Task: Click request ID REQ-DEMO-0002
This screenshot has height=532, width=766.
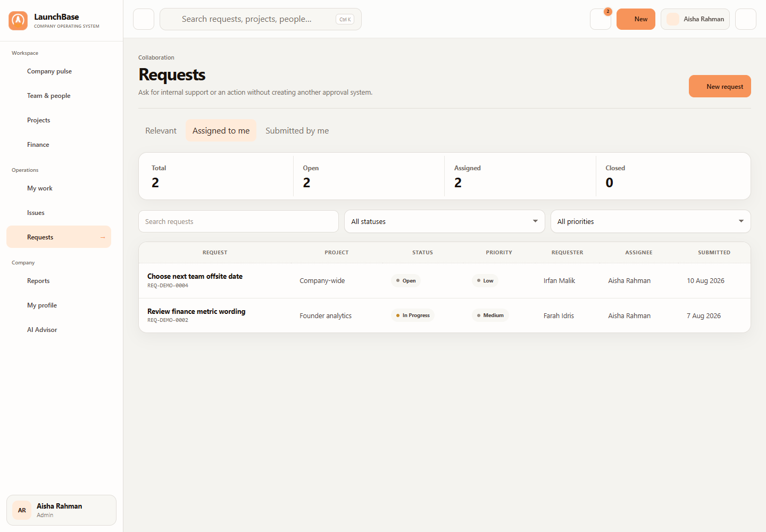Action: coord(168,320)
